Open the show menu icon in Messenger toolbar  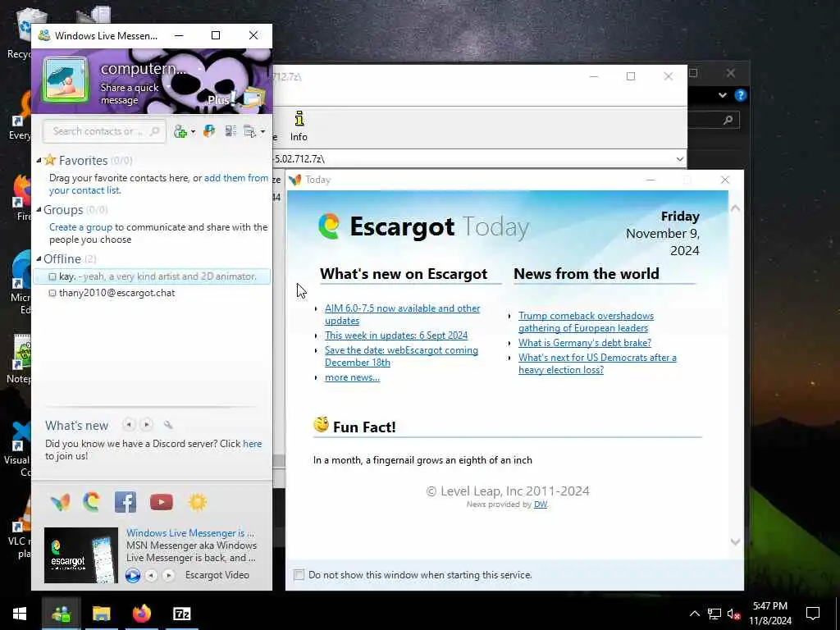pos(249,131)
